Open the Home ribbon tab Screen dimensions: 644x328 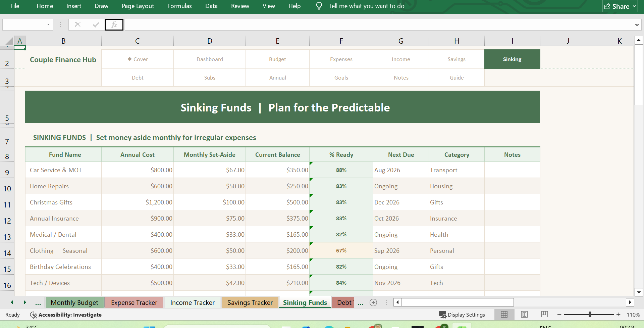(x=45, y=6)
